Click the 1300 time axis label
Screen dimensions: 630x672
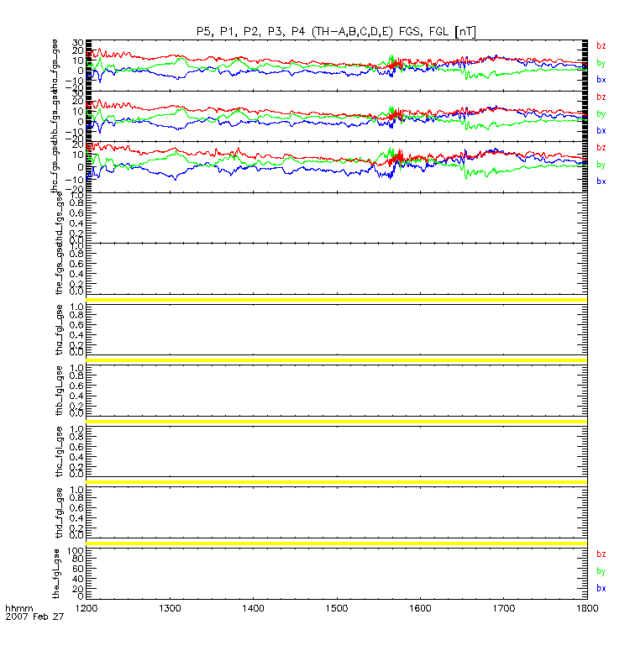[x=170, y=608]
